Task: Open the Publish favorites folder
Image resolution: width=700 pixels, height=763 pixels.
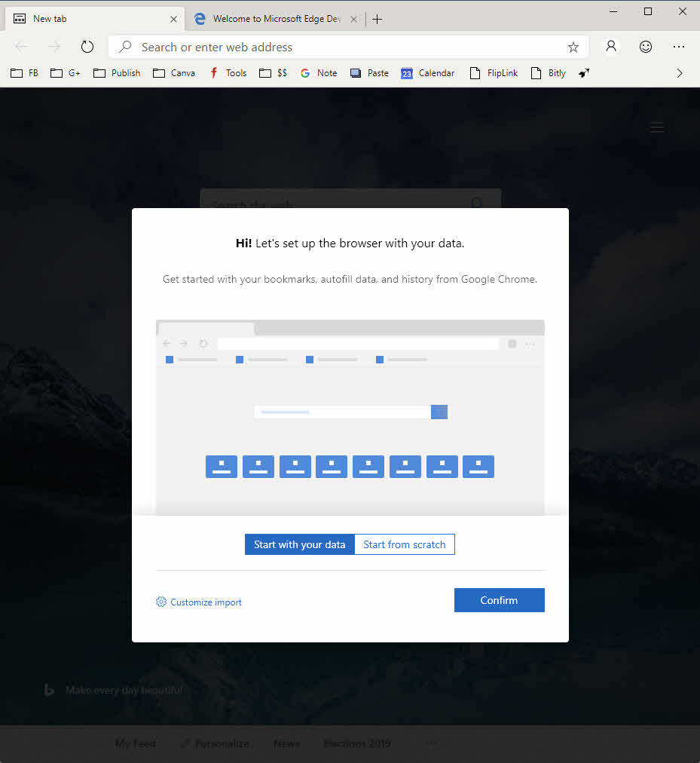Action: 117,73
